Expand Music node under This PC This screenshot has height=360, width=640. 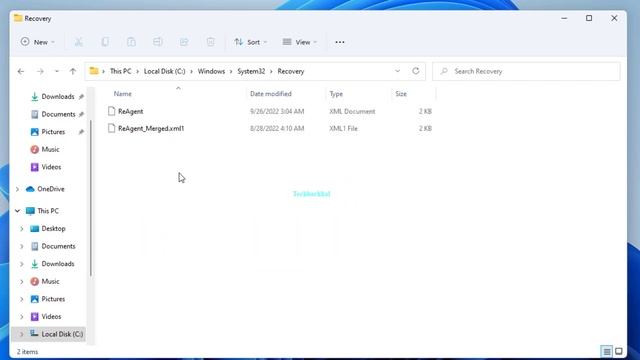pos(22,281)
